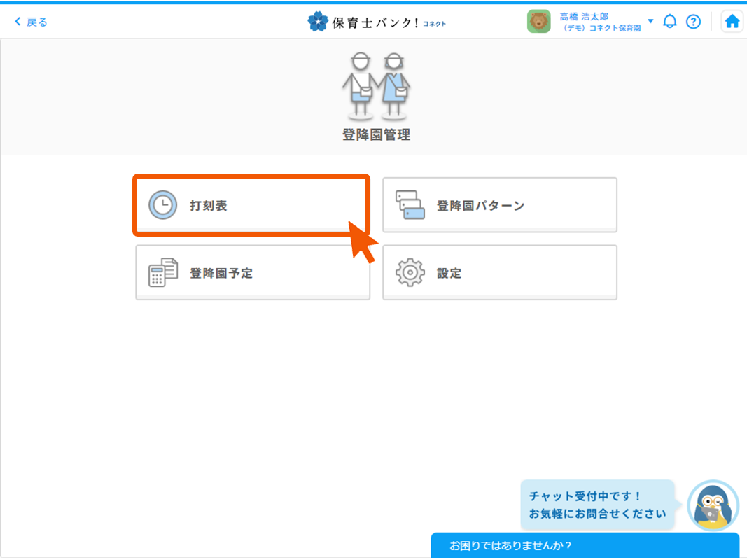Screen dimensions: 747x560
Task: Select the 登降園パターン pattern cards icon
Action: point(410,204)
